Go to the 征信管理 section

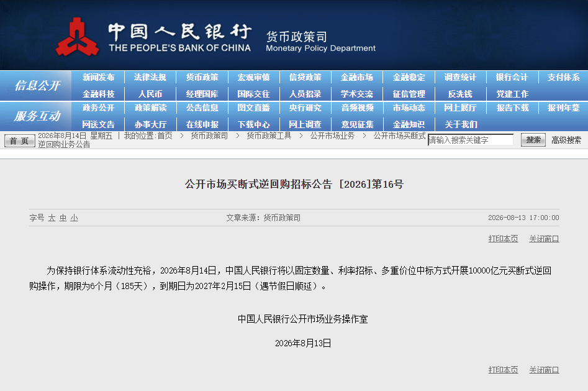pyautogui.click(x=409, y=94)
